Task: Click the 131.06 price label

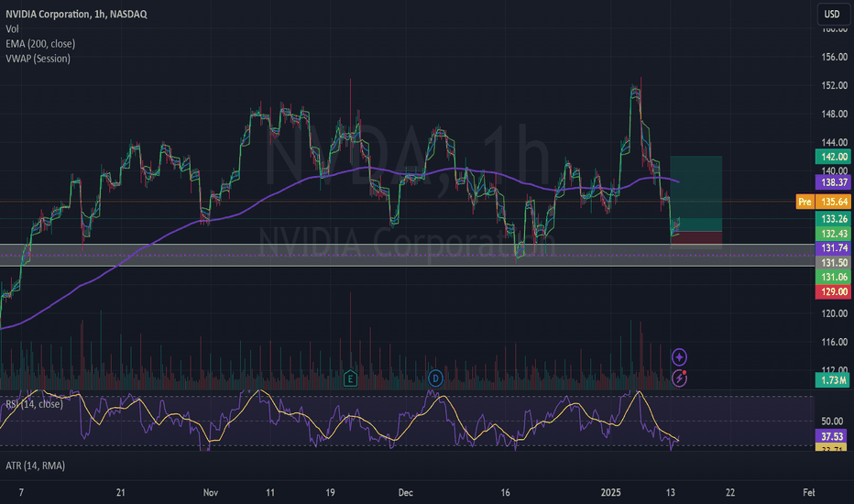Action: click(x=833, y=278)
